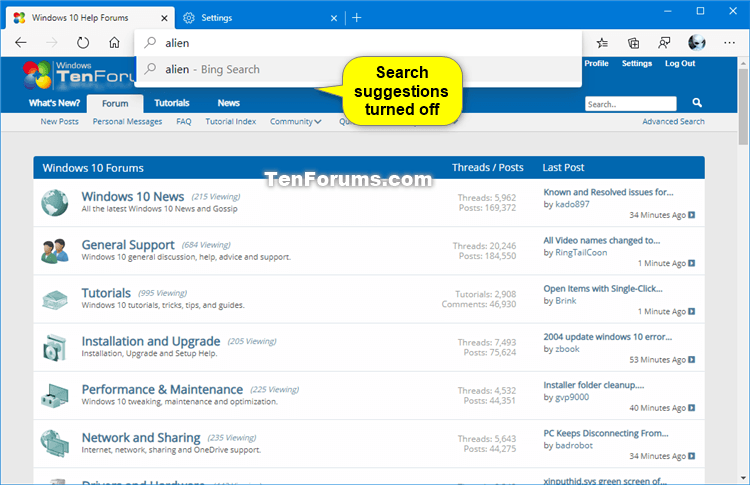Viewport: 750px width, 485px height.
Task: Click the TenForums site logo
Action: click(79, 76)
